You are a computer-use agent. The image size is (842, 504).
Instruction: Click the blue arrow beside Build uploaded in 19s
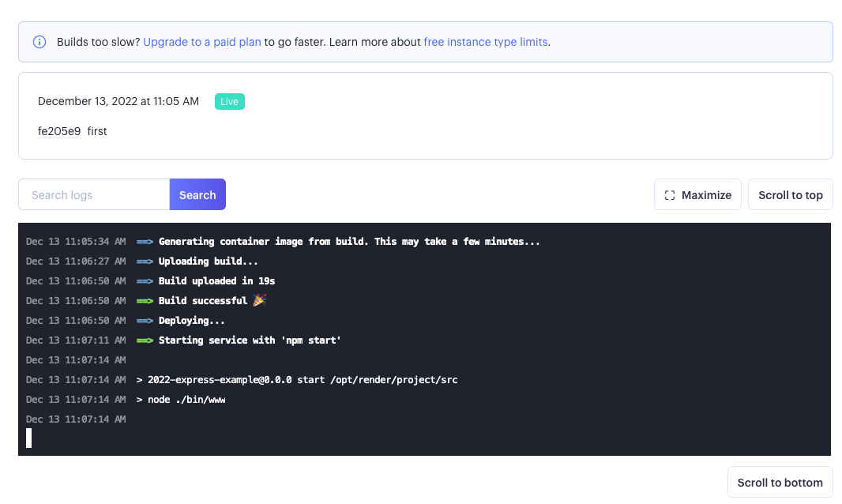tap(145, 281)
